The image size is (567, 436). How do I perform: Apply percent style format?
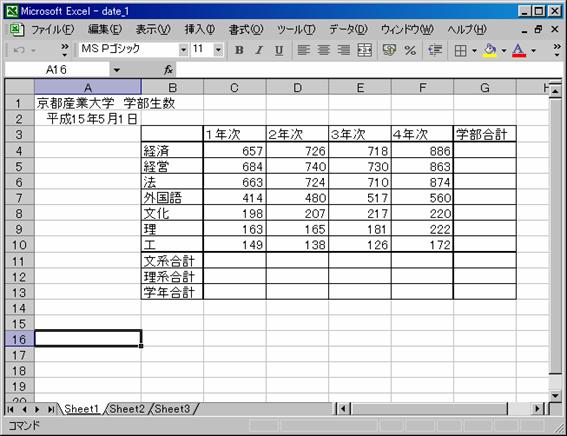[x=410, y=50]
